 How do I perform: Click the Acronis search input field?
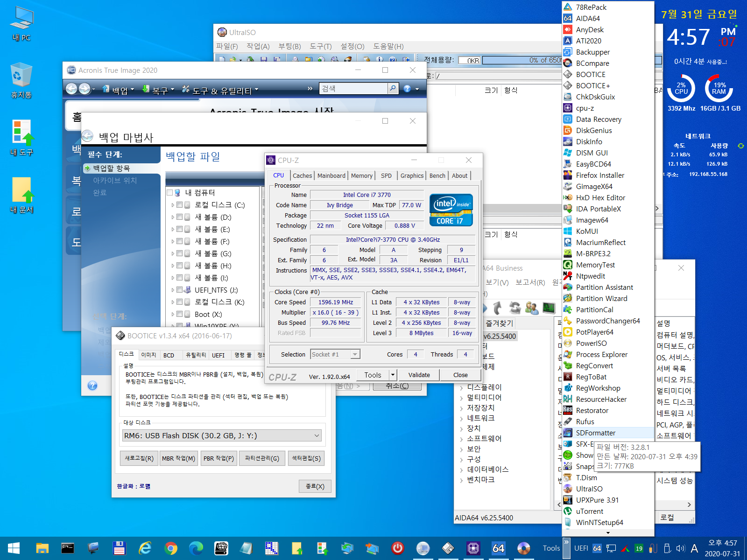pos(353,88)
